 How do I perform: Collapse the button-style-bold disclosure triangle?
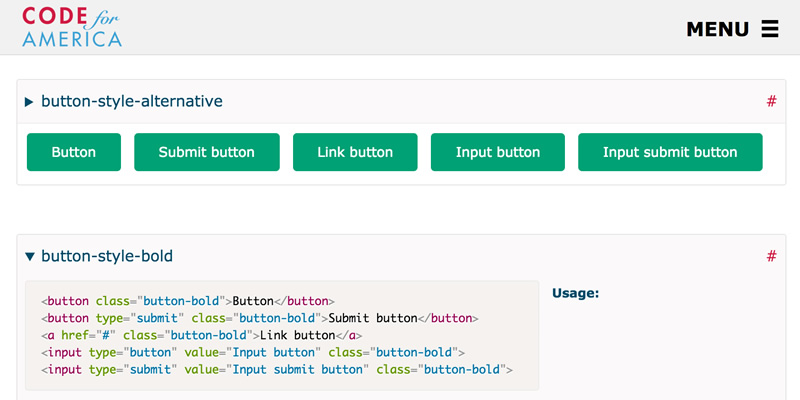click(30, 257)
